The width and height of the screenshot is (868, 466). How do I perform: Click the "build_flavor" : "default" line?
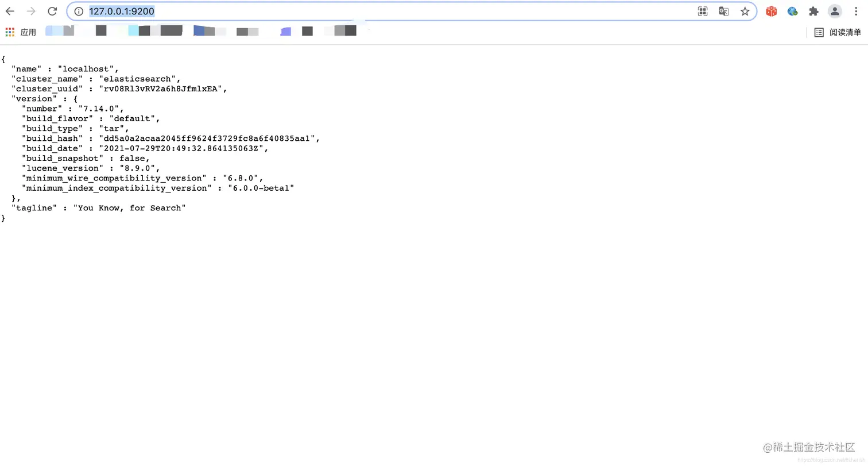91,118
